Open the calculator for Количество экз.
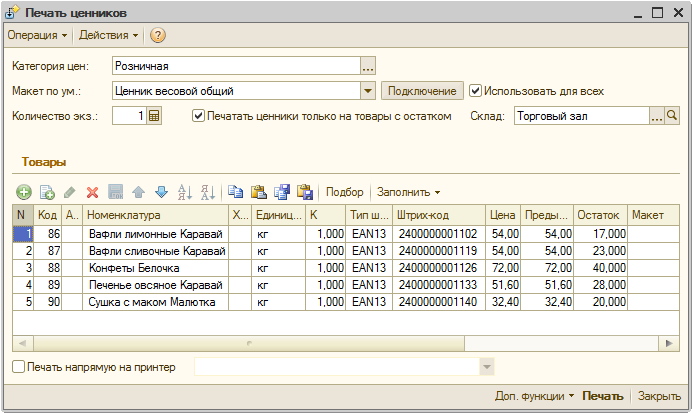This screenshot has height=413, width=692. click(x=154, y=116)
